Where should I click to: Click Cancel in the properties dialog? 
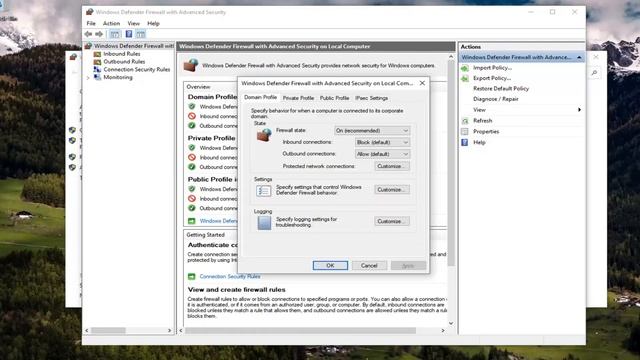(x=369, y=266)
